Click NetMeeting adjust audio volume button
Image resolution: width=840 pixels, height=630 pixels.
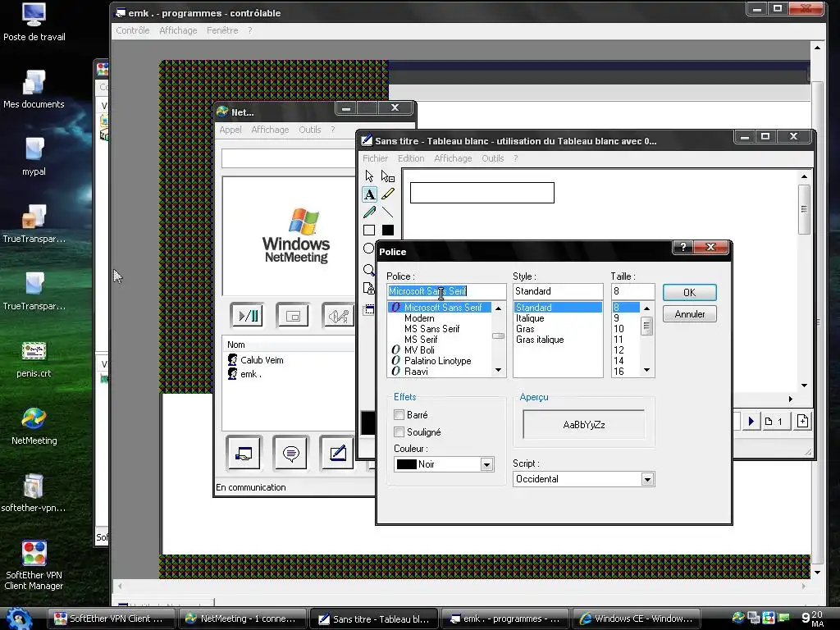coord(339,316)
